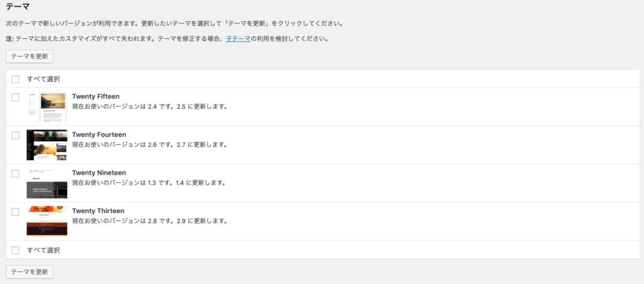Click the Twenty Thirteen theme thumbnail
Screen dimensions: 644x284
pyautogui.click(x=47, y=221)
